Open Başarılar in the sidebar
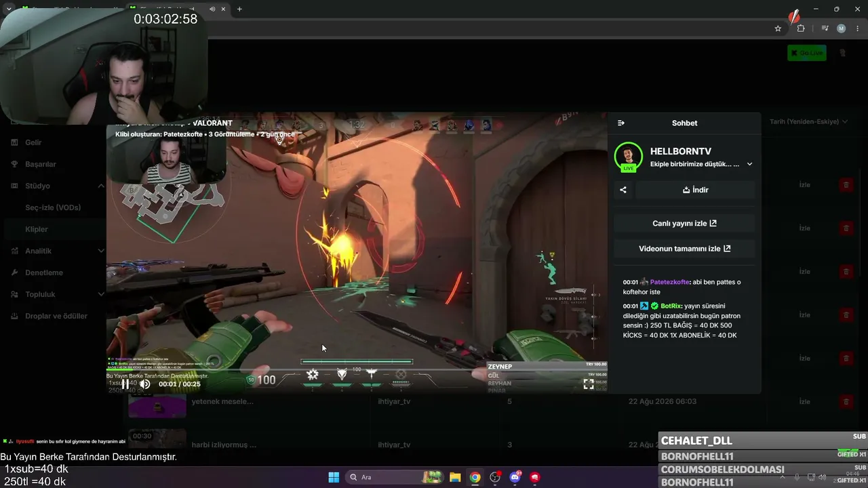This screenshot has height=488, width=868. (41, 164)
